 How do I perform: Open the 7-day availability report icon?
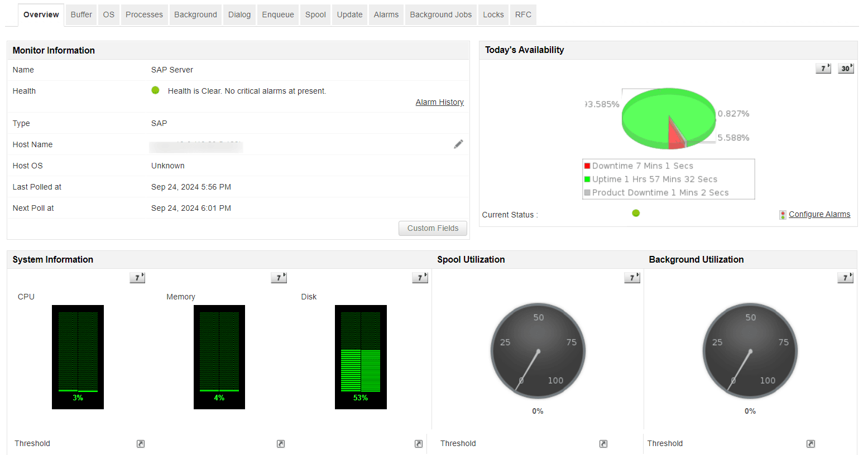(823, 67)
